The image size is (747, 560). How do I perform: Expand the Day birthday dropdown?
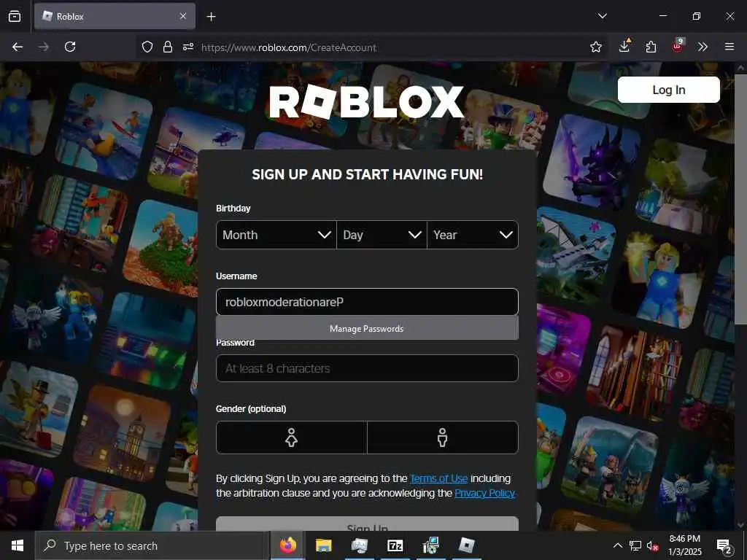tap(382, 235)
